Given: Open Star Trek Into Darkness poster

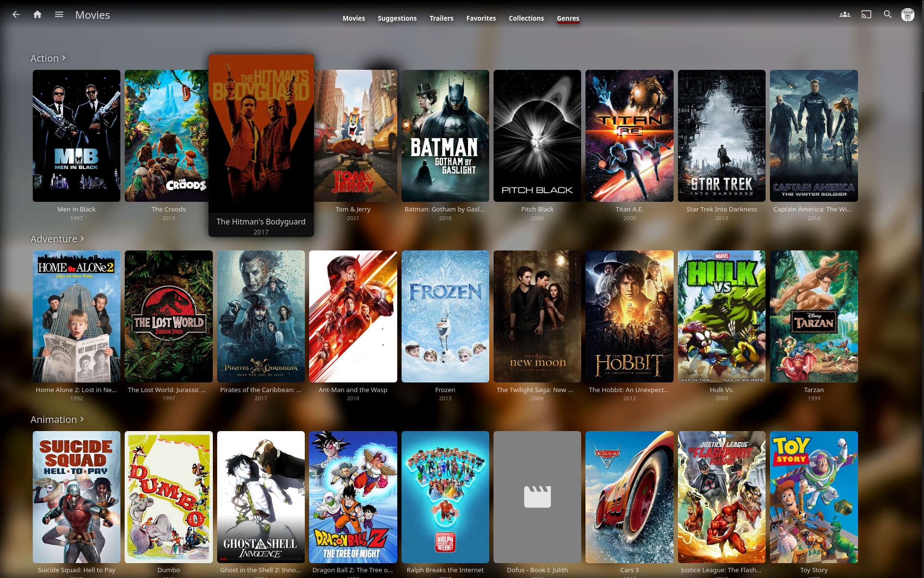Looking at the screenshot, I should point(722,136).
